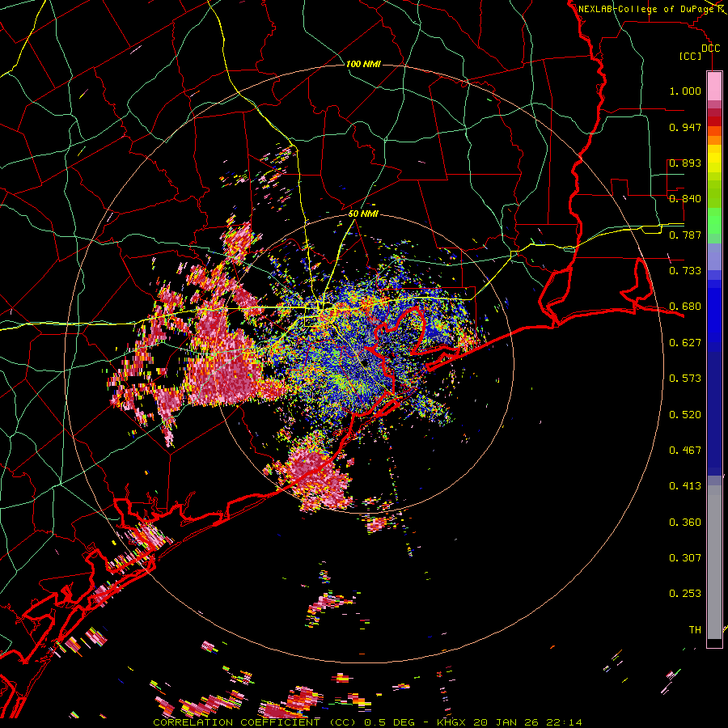Click the 20 JAN 26 date in the caption
This screenshot has width=728, height=728.
pyautogui.click(x=506, y=722)
